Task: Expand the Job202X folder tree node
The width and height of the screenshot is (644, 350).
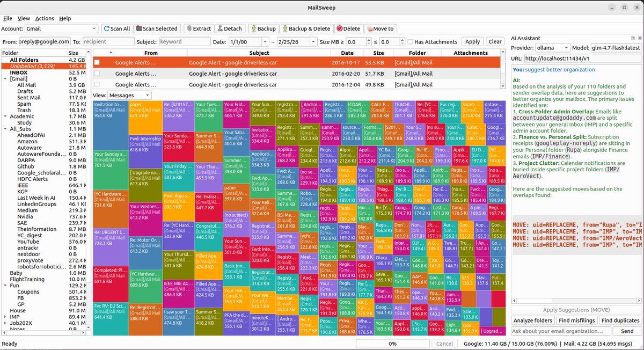Action: tap(5, 323)
